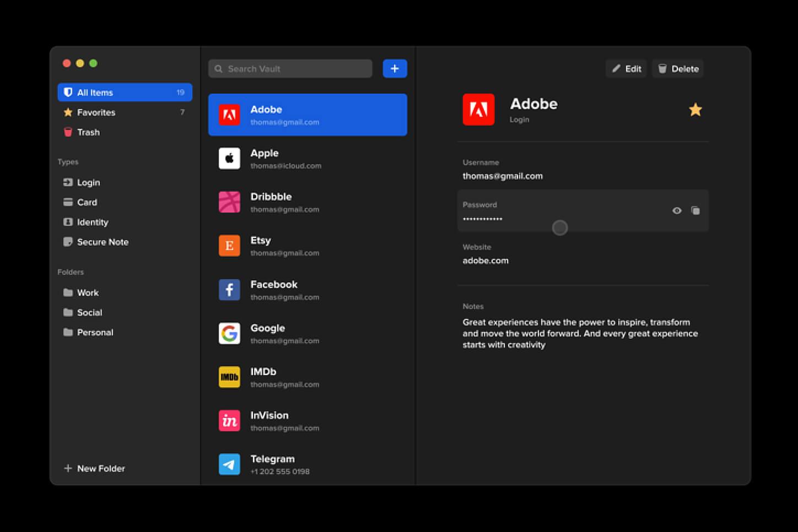
Task: Click the Social folder icon
Action: [x=68, y=312]
